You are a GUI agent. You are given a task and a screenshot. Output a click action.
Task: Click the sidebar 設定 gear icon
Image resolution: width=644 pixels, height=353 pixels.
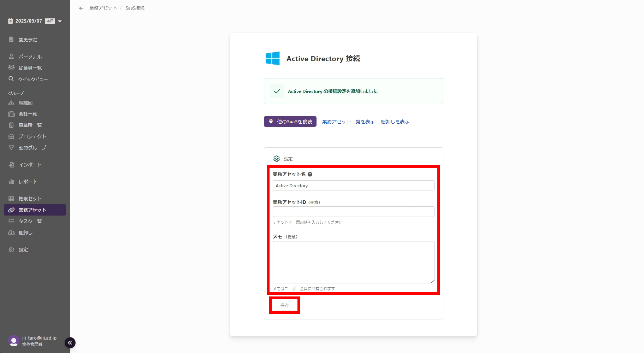pyautogui.click(x=11, y=249)
